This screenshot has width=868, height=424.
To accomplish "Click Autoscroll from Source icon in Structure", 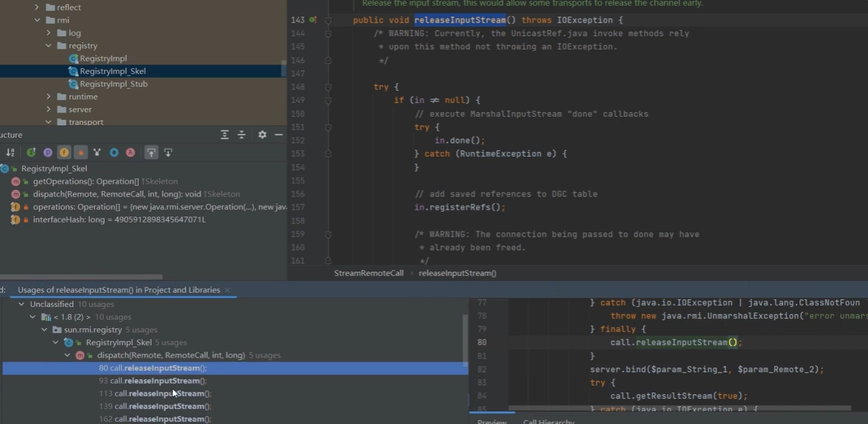I will pyautogui.click(x=168, y=153).
